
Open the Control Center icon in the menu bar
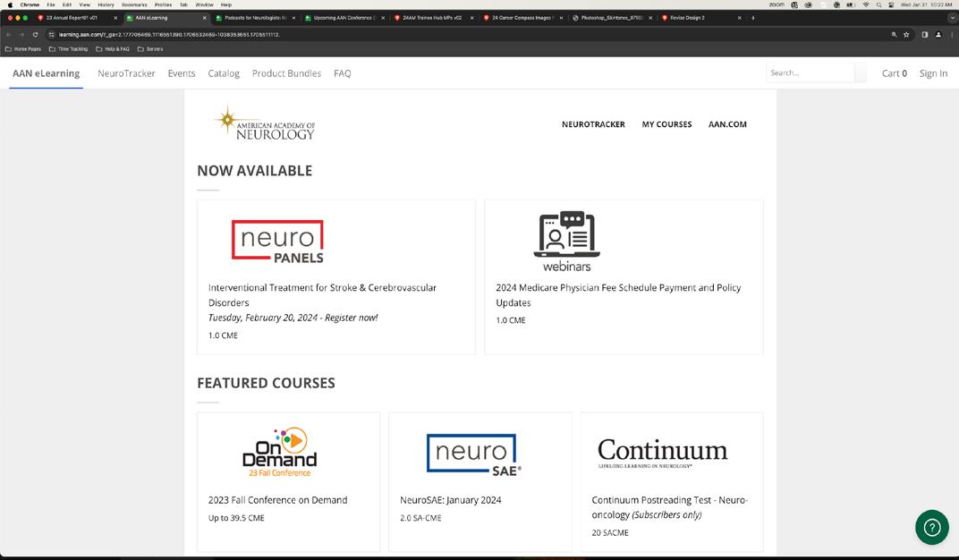click(891, 4)
